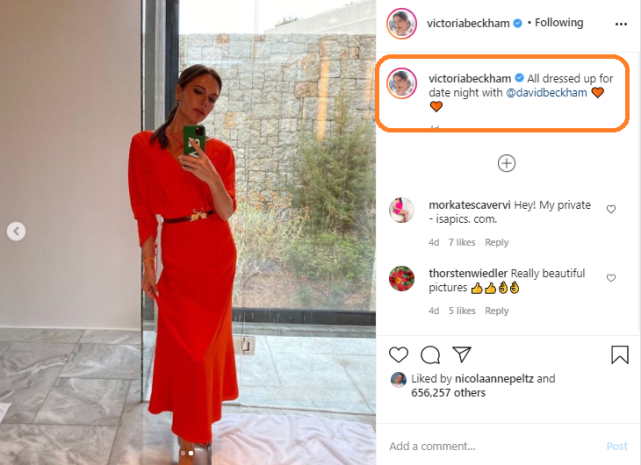Image resolution: width=641 pixels, height=465 pixels.
Task: Click the Post comment button
Action: point(617,446)
